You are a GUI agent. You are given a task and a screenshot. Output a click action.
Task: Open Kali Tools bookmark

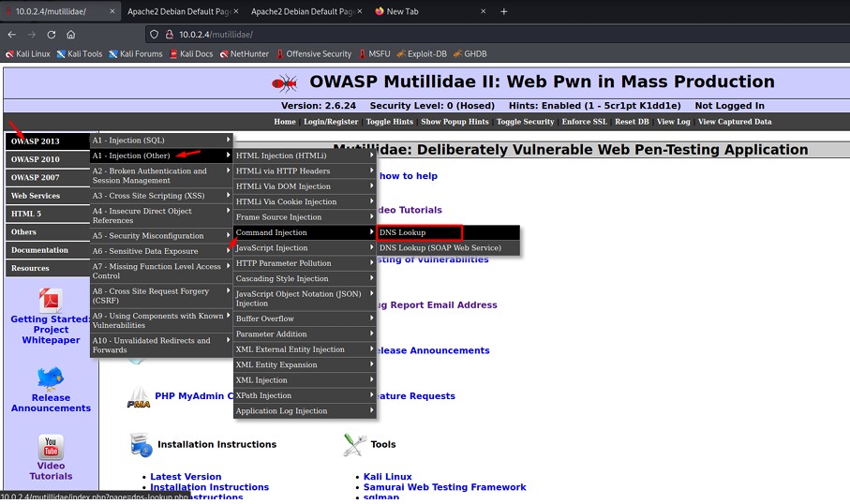pos(79,53)
